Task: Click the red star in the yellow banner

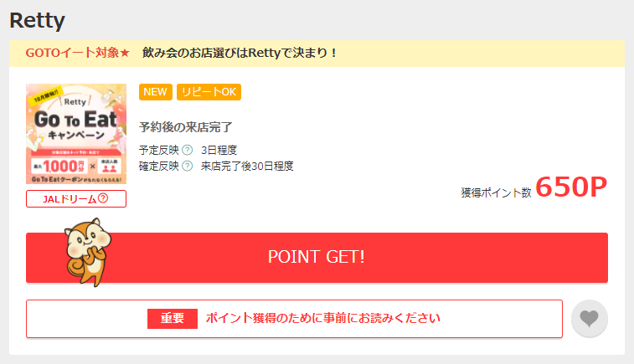Action: pyautogui.click(x=125, y=53)
